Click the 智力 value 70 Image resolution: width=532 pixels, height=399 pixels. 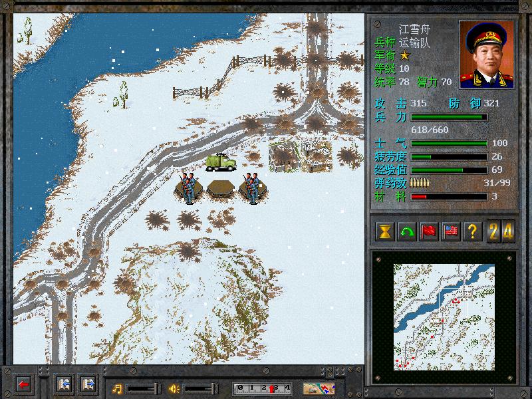(446, 82)
